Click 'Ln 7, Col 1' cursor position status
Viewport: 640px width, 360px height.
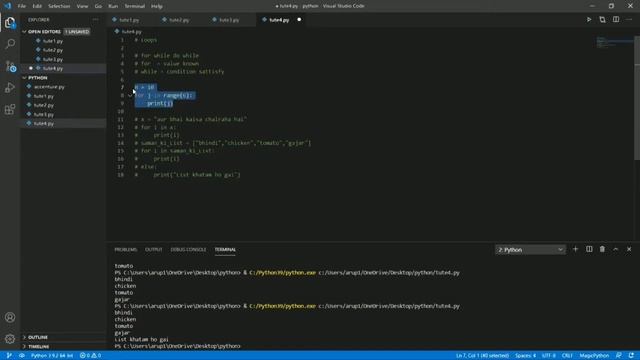482,356
